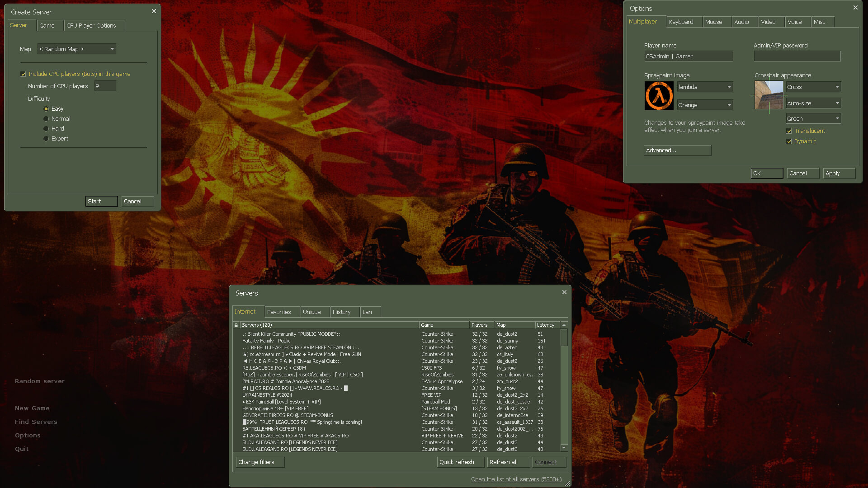Open the lambda spraypaint image dropdown
The image size is (868, 488).
(x=705, y=87)
